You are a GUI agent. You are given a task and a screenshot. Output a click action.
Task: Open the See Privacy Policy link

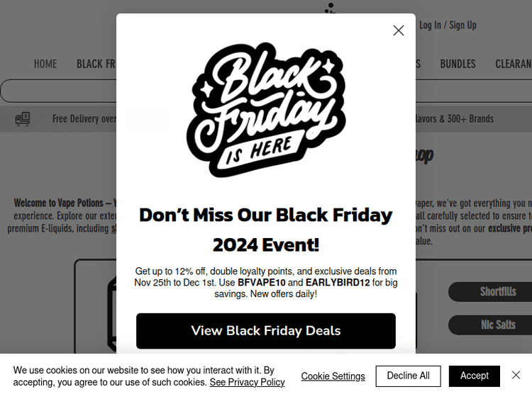tap(247, 382)
